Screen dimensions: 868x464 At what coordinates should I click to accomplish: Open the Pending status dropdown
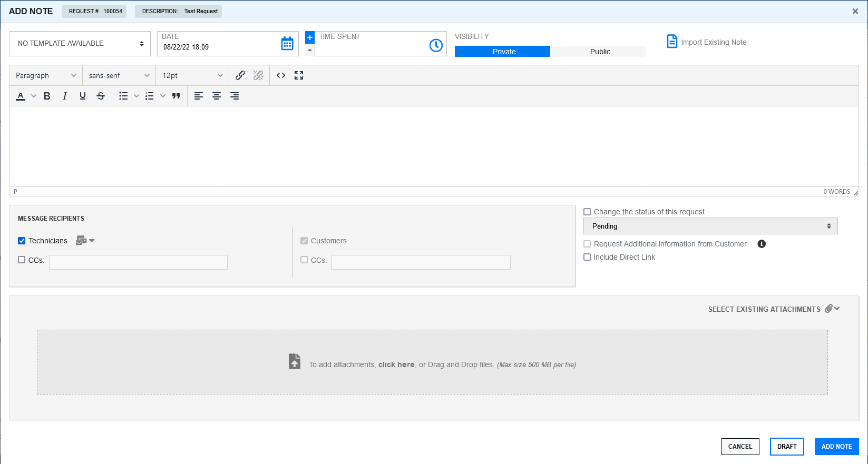point(710,226)
